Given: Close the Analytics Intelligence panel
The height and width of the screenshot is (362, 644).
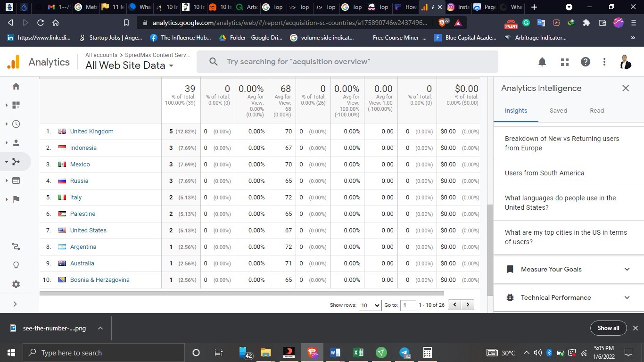Looking at the screenshot, I should click(626, 88).
